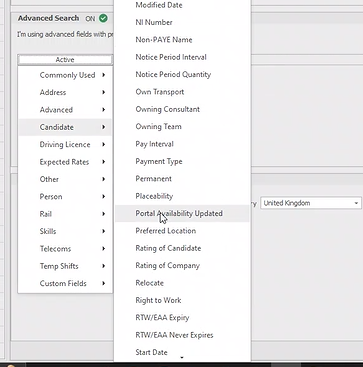The width and height of the screenshot is (363, 367).
Task: Open the Driving Licence submenu
Action: point(66,144)
